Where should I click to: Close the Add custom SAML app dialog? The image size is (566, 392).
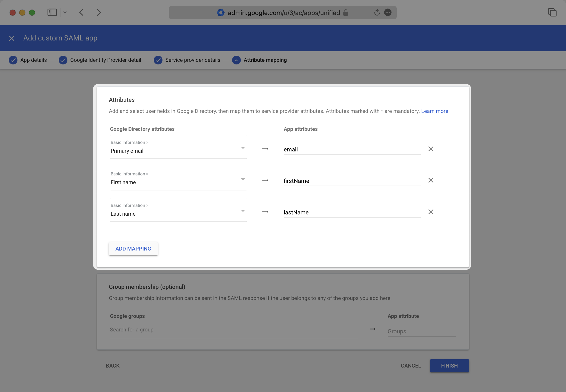pos(12,38)
